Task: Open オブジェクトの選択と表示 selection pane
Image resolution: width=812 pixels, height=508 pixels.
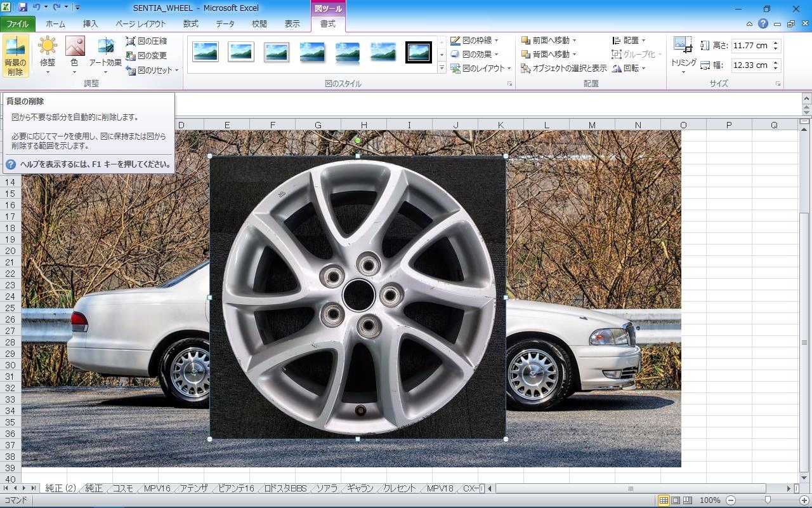Action: pos(564,68)
